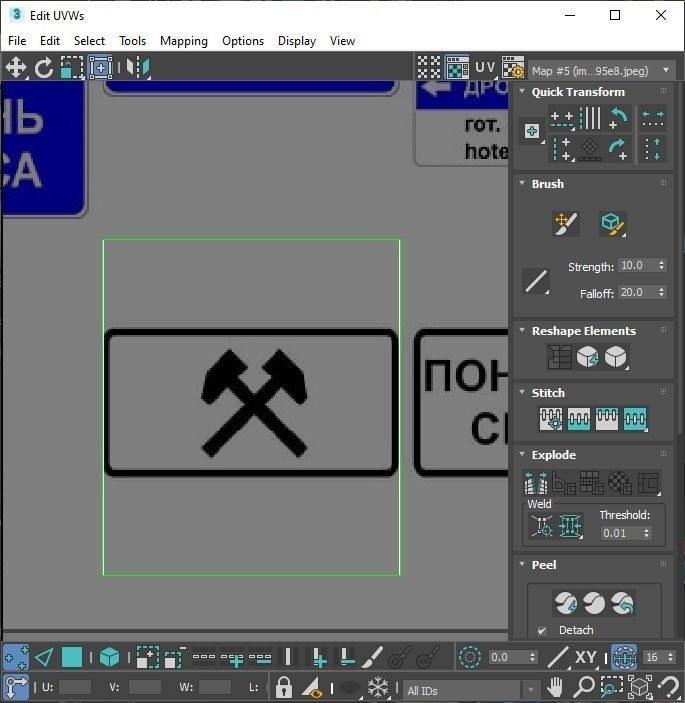
Task: Collapse the Peel rollout
Action: (522, 564)
